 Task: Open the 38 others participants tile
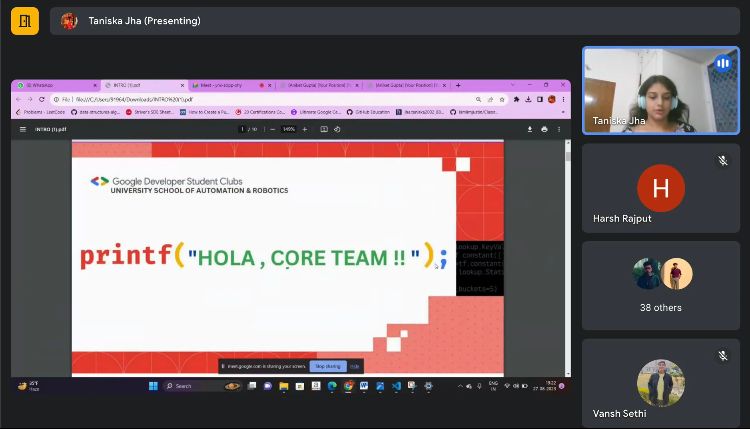tap(661, 286)
